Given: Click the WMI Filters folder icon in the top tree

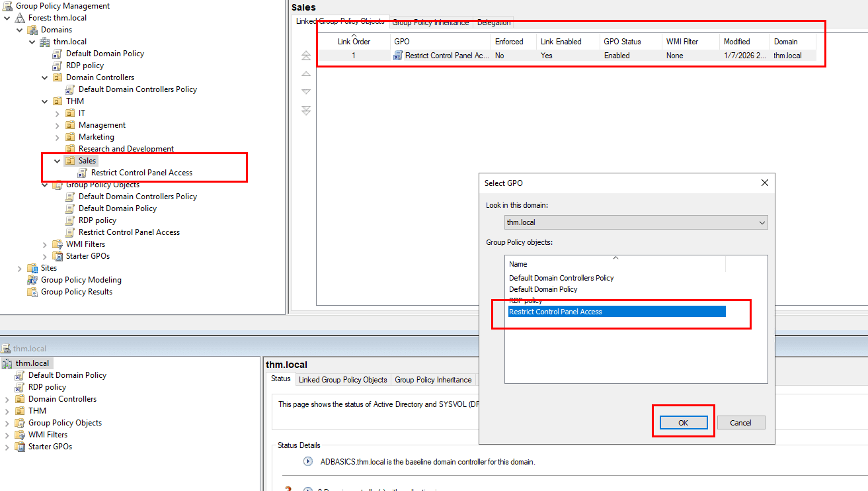Looking at the screenshot, I should point(58,244).
